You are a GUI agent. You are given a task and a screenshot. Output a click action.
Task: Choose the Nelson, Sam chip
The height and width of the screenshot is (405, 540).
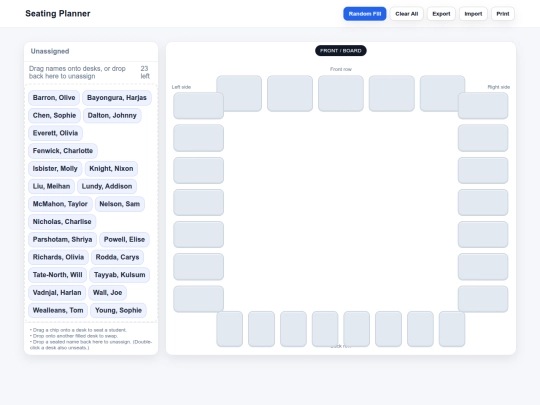pos(120,204)
